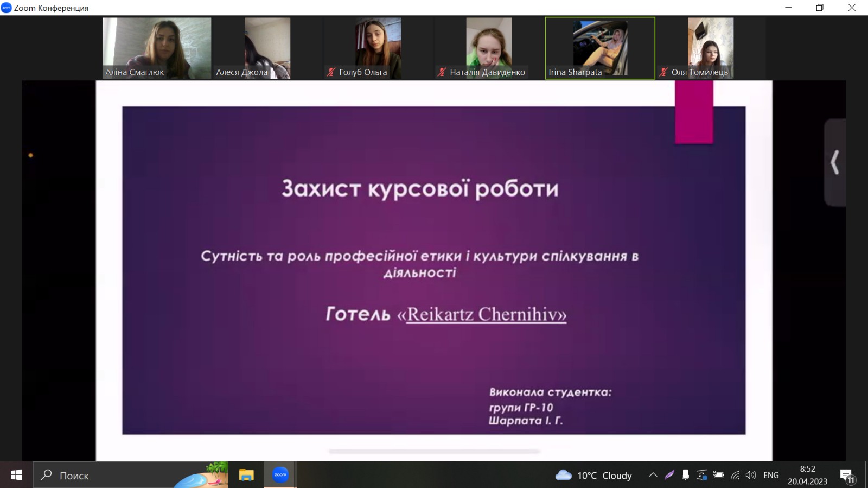Select Irina Sharpata's video thumbnail
This screenshot has width=868, height=488.
point(600,48)
